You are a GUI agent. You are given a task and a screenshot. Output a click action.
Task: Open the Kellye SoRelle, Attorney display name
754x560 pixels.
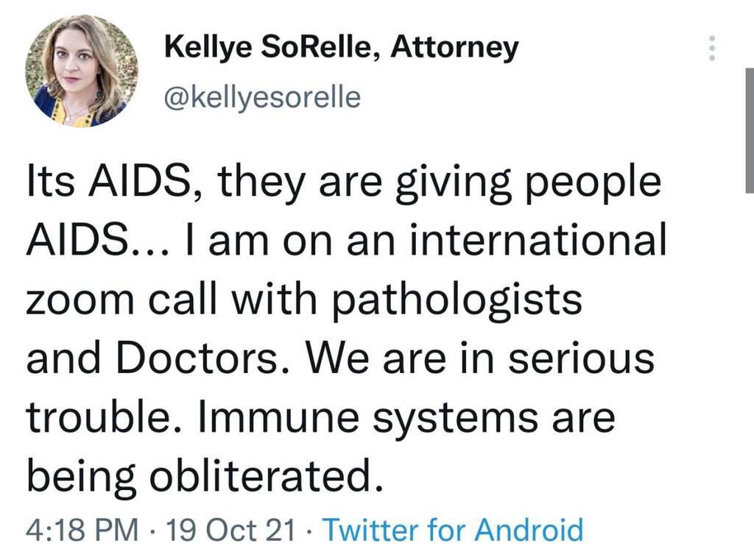341,48
